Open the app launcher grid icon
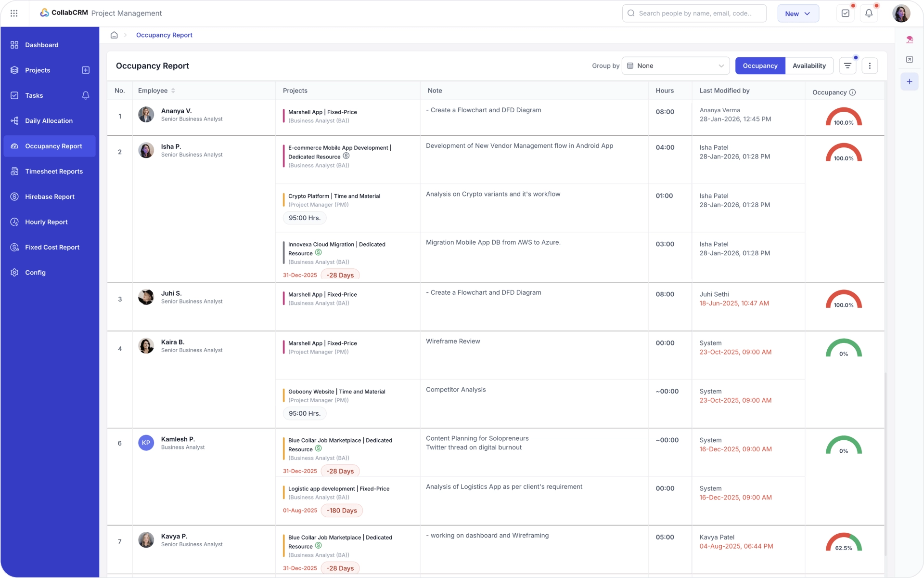This screenshot has width=924, height=578. 14,13
